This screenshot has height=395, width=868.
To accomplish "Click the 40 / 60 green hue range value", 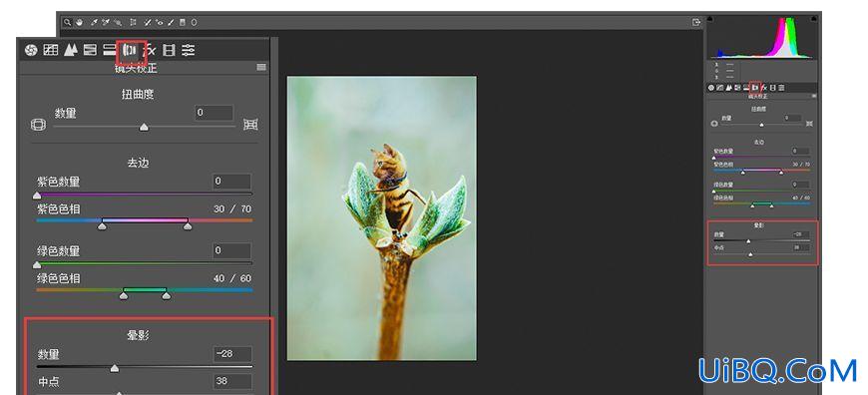I will coord(232,278).
